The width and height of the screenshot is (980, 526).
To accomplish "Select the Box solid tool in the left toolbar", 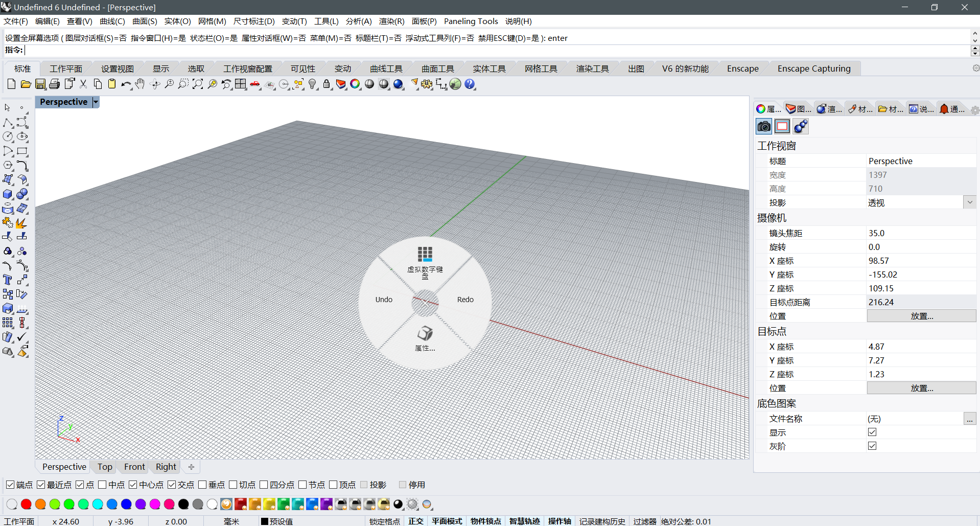I will point(8,194).
